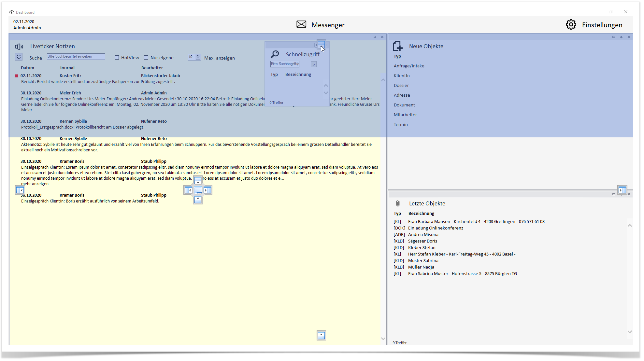644x361 pixels.
Task: Click the Liveticker Notizen speaker icon
Action: coord(19,47)
